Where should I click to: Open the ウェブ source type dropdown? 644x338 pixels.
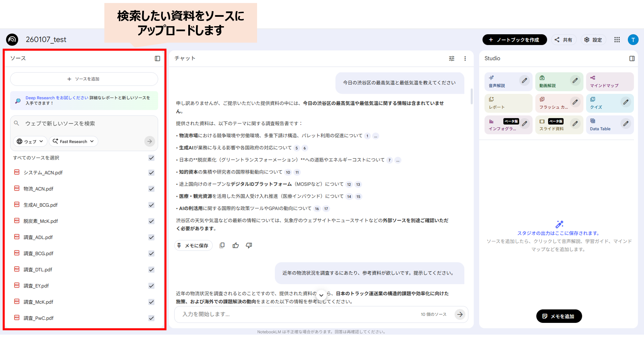pos(30,141)
